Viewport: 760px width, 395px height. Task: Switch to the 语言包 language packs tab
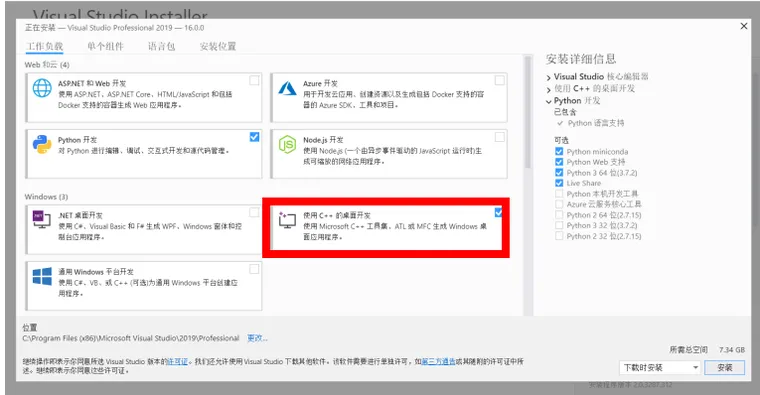[161, 47]
